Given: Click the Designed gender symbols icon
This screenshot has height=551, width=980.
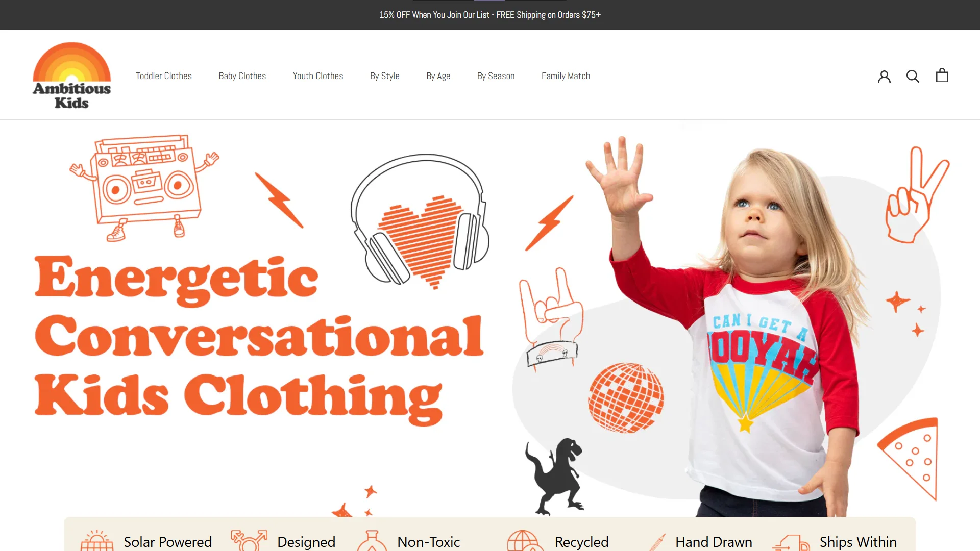Looking at the screenshot, I should point(249,540).
